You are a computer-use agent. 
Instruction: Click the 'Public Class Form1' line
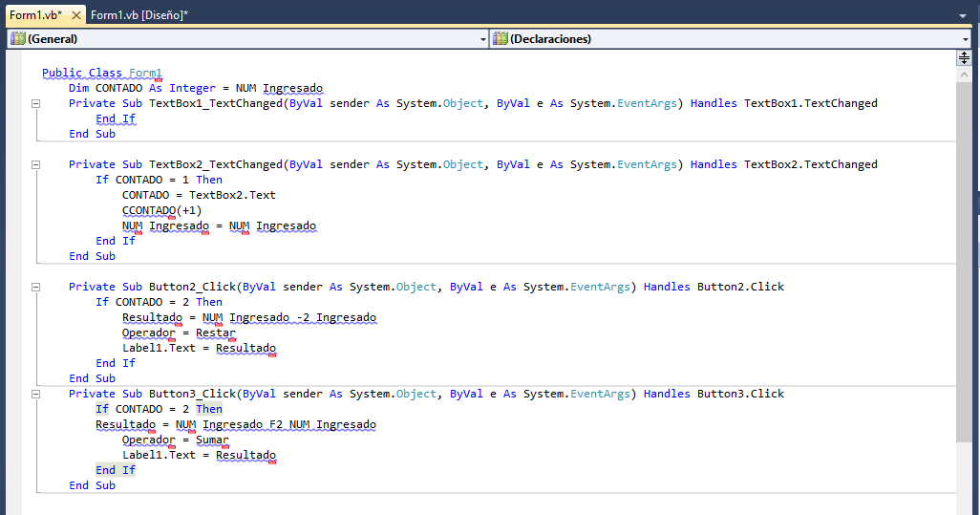pos(102,73)
